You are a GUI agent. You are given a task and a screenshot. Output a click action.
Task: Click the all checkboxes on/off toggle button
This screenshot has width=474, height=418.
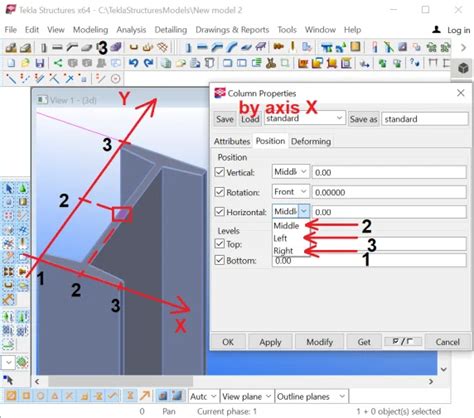click(x=403, y=341)
